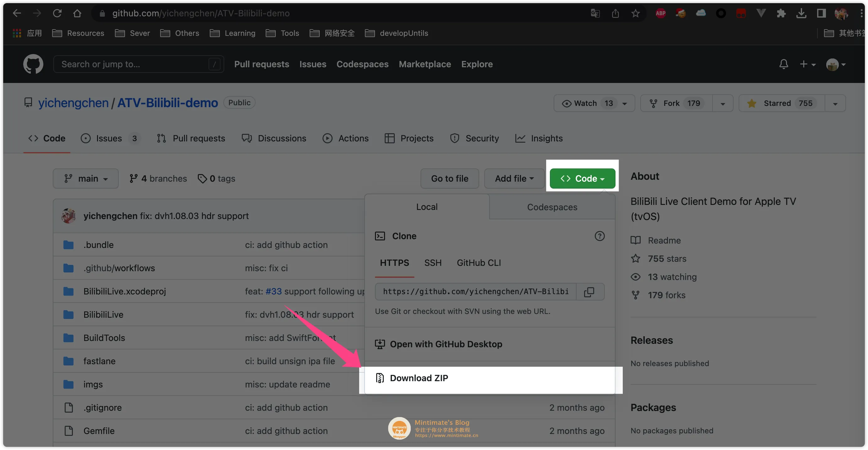The image size is (868, 450).
Task: Open the Discussions tab
Action: (x=274, y=138)
